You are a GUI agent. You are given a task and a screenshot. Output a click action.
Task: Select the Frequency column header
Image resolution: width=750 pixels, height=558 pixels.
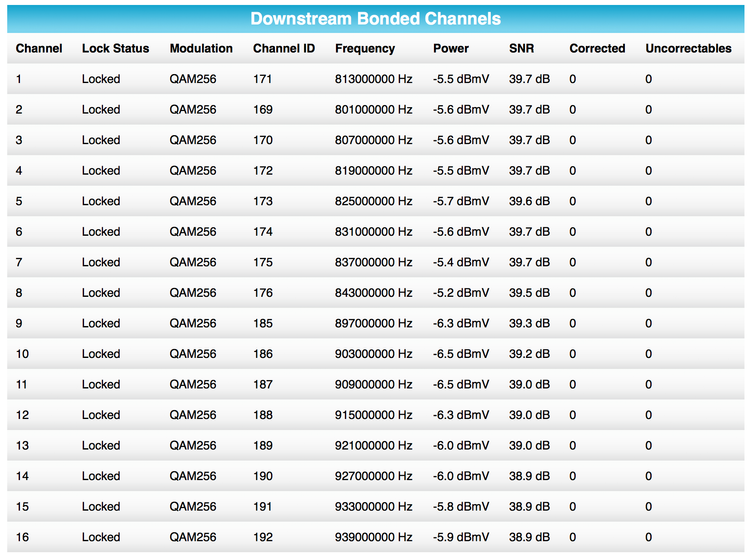pyautogui.click(x=365, y=48)
